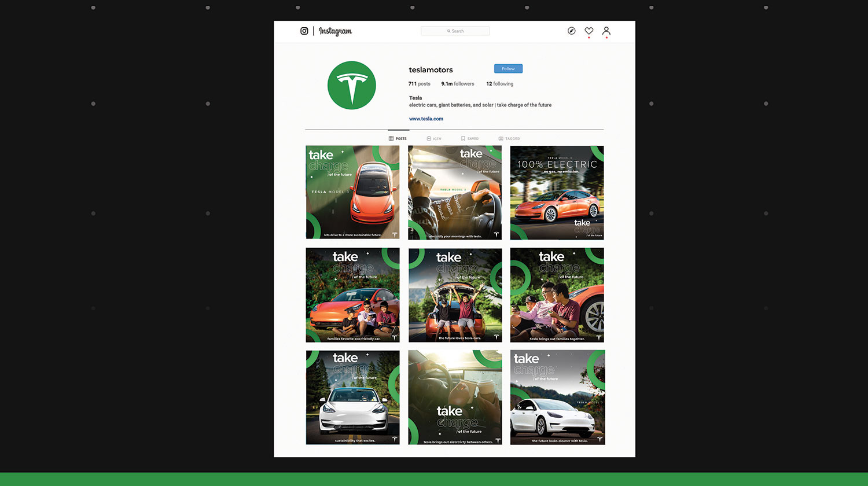
Task: Switch to the Saved tab
Action: (470, 139)
